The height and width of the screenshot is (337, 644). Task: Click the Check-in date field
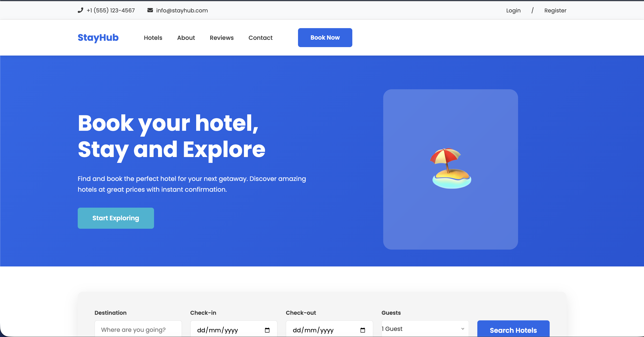pyautogui.click(x=233, y=329)
